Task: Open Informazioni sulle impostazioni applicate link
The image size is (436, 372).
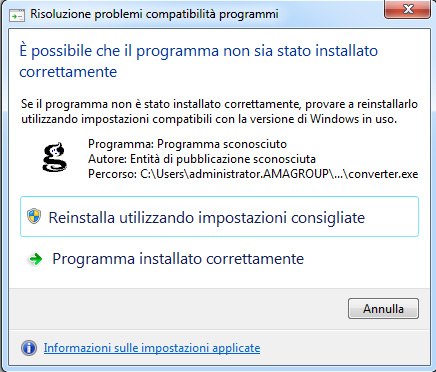Action: (152, 348)
